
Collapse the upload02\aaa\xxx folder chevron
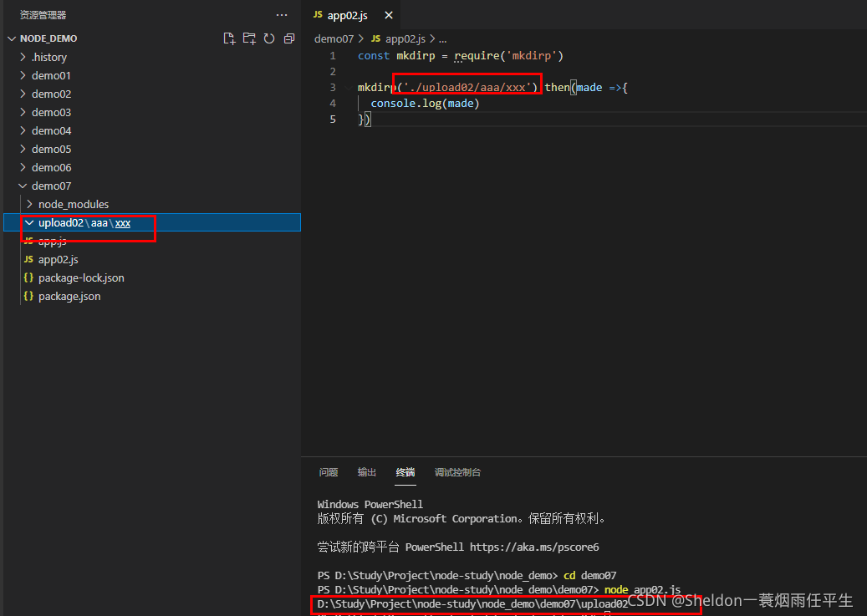click(29, 222)
